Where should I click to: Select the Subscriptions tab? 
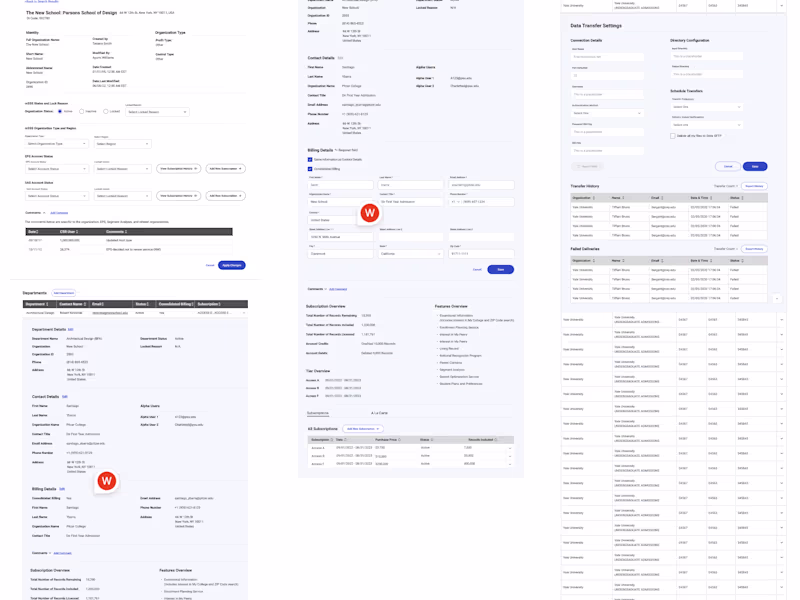coord(317,413)
